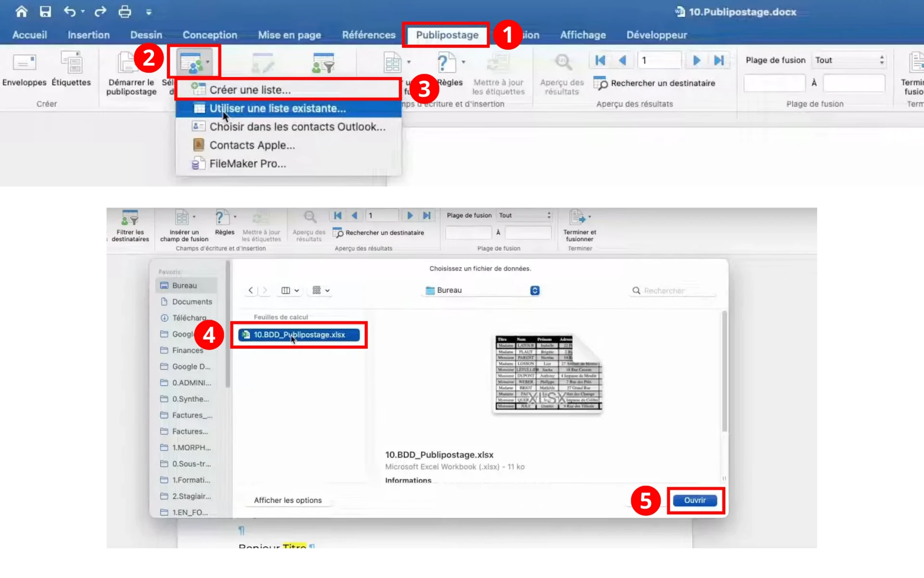
Task: Select file 10.BDD_Publipostage.xlsx
Action: point(299,335)
